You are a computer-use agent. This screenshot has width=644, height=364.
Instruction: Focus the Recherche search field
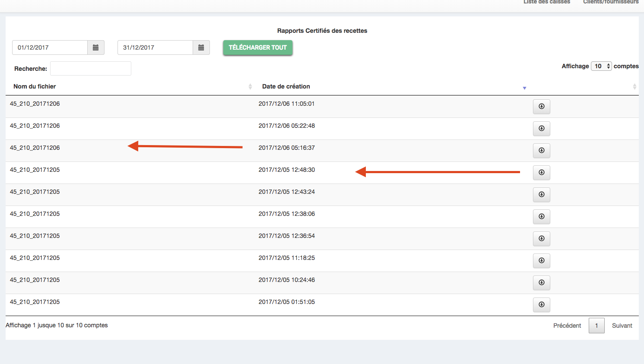click(91, 69)
